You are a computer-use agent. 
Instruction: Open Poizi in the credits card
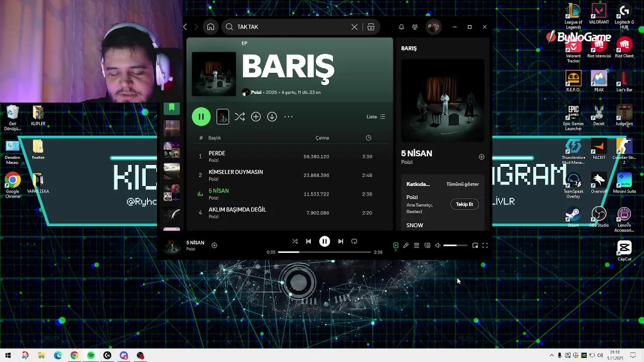coord(412,197)
